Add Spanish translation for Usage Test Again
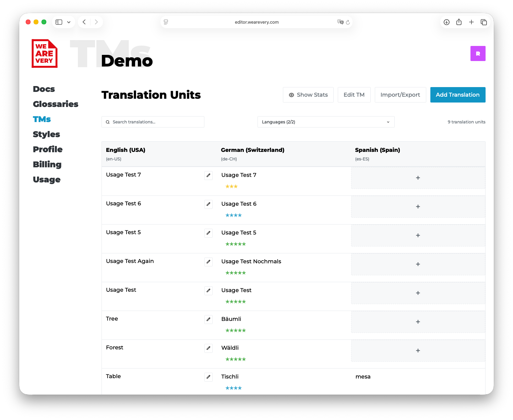 click(418, 264)
